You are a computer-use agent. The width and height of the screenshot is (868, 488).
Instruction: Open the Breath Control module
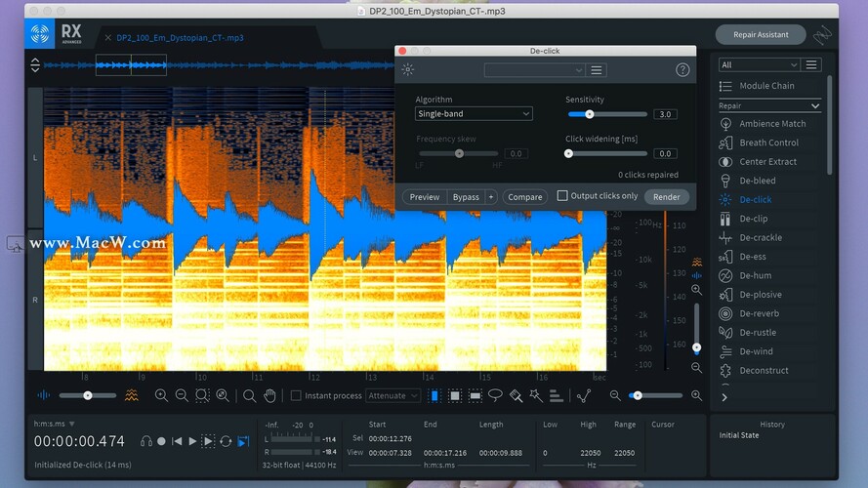tap(769, 142)
